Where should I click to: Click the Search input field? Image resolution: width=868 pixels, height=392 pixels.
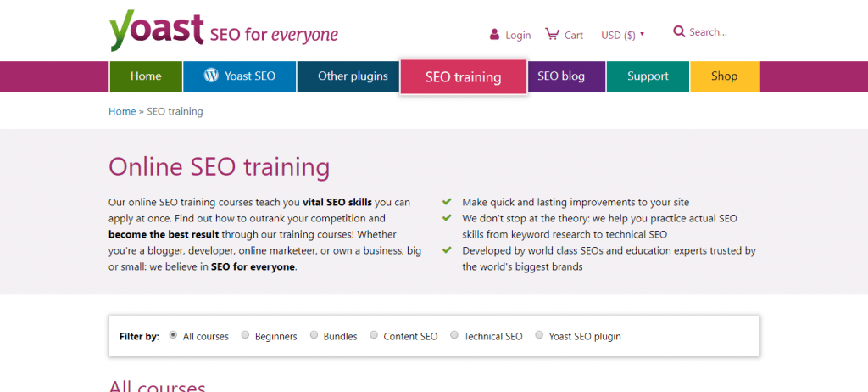pos(708,32)
